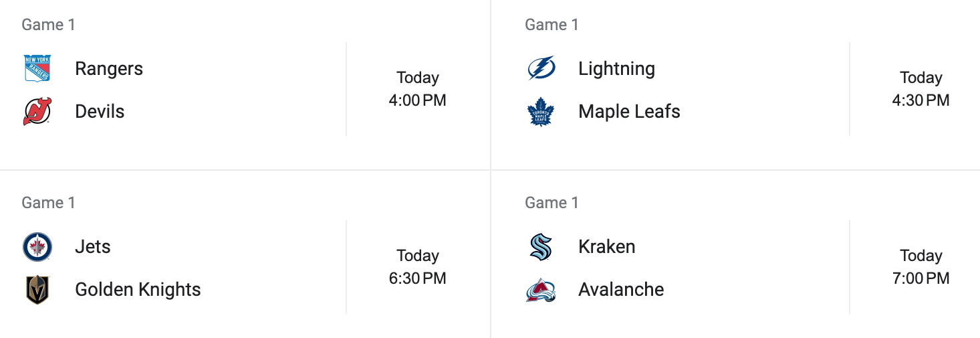Select the Kraken team name
The image size is (980, 338).
(606, 246)
